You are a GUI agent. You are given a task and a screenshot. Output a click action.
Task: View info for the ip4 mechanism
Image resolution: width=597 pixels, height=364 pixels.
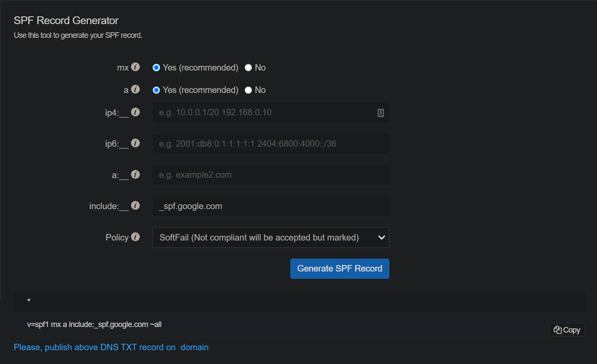[x=137, y=112]
